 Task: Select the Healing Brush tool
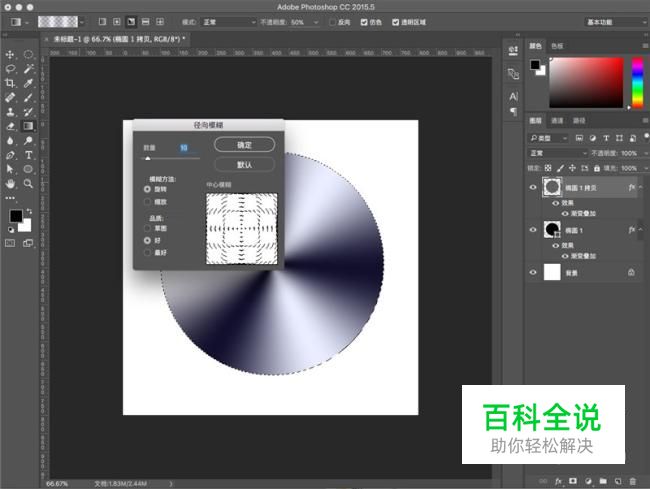click(10, 97)
